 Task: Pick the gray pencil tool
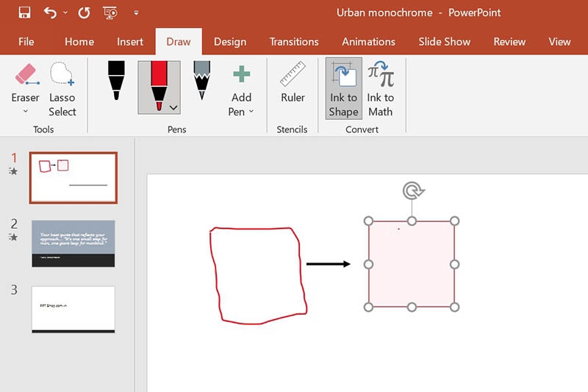coord(201,81)
